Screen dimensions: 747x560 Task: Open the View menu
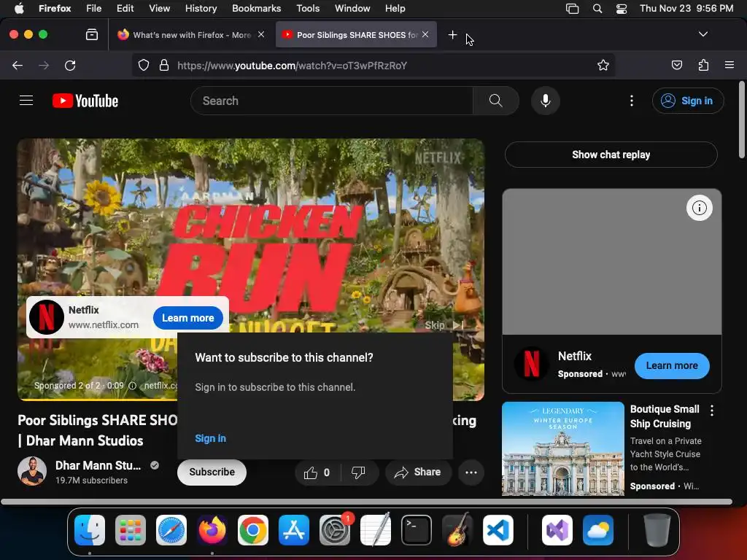click(x=159, y=8)
